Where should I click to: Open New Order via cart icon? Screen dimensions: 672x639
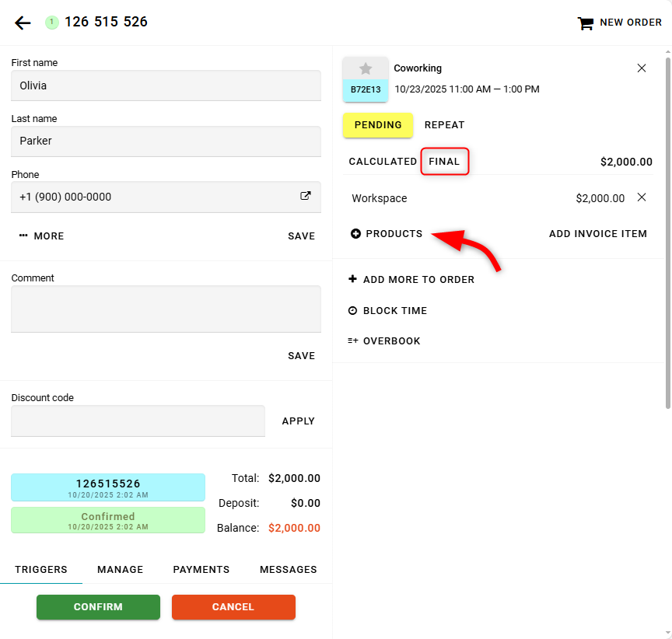(x=585, y=23)
